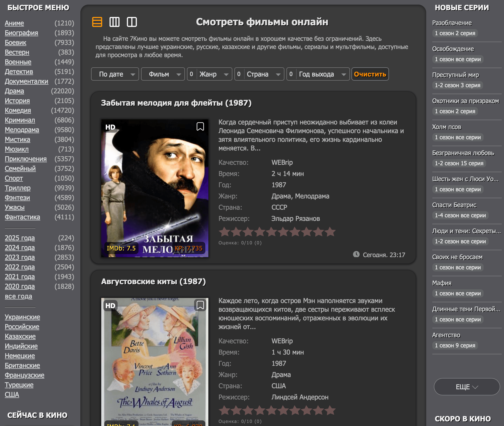Click the Очистить filters button
This screenshot has width=504, height=426.
click(x=370, y=74)
